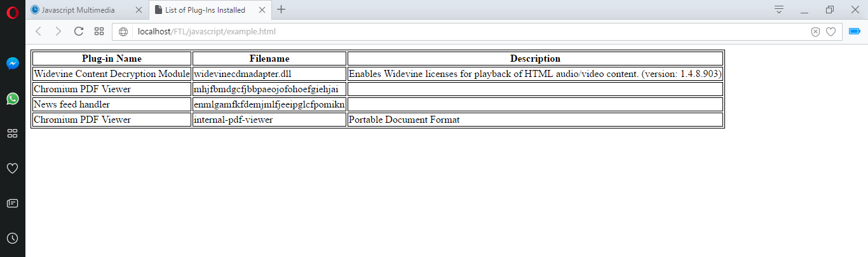Open the Opera main menu logo
The width and height of the screenshot is (868, 257).
pos(12,11)
